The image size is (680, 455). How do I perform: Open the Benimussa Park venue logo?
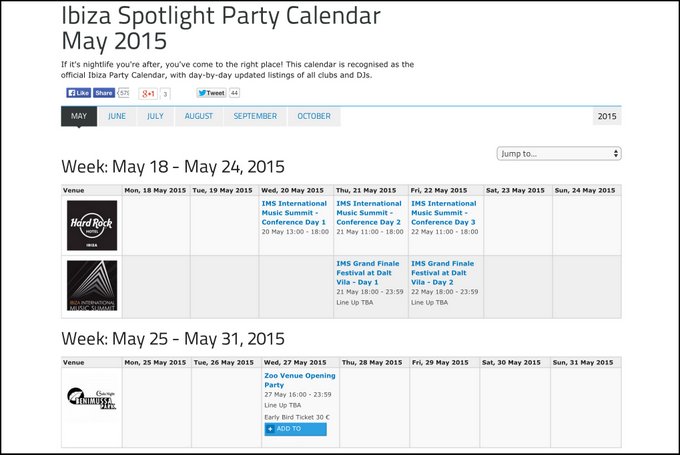click(x=91, y=397)
